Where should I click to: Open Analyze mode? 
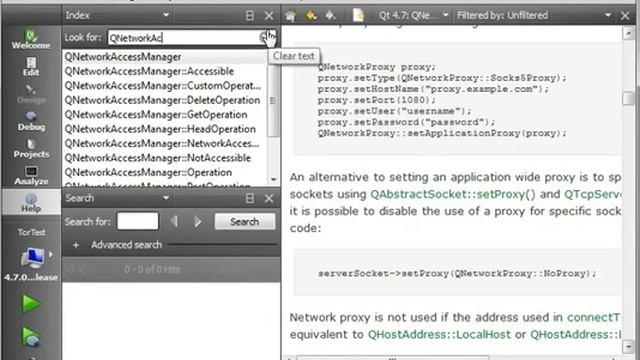tap(31, 176)
